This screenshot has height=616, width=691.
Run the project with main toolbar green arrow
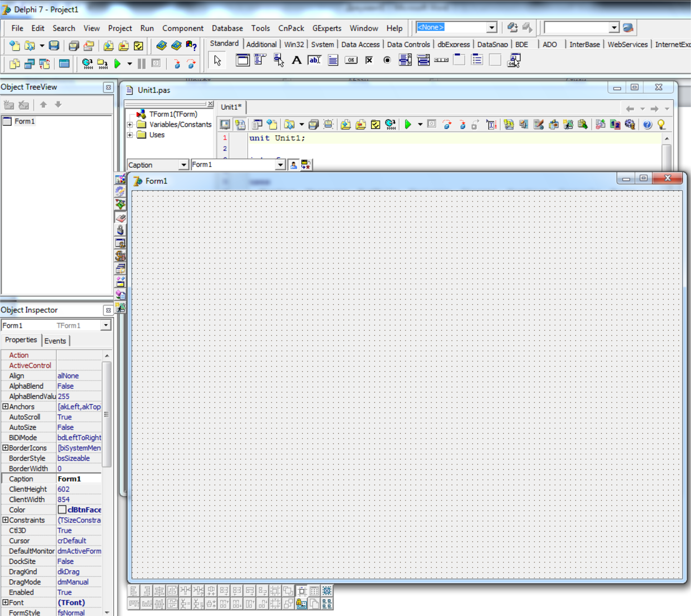click(x=118, y=64)
